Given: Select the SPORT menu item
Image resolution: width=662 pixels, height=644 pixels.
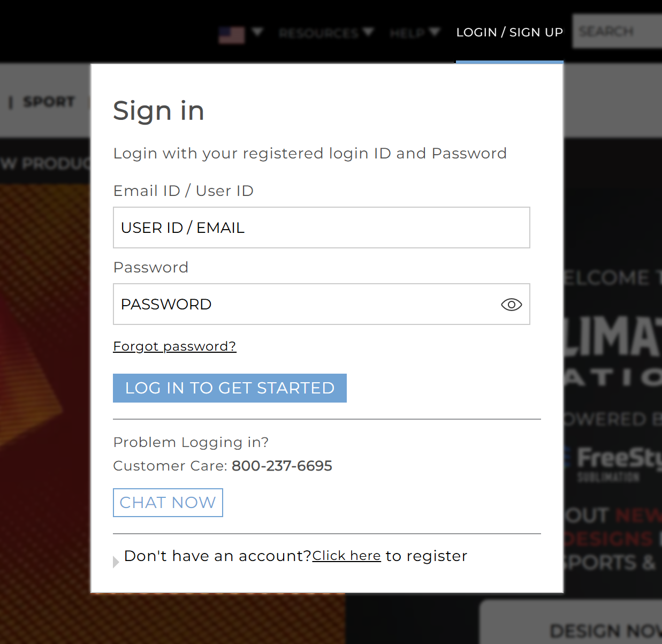Looking at the screenshot, I should pyautogui.click(x=49, y=102).
